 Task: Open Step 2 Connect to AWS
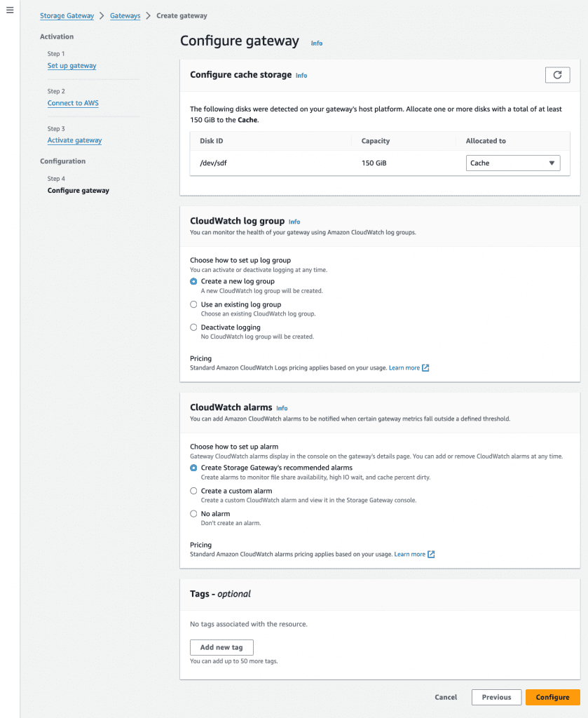pyautogui.click(x=73, y=102)
